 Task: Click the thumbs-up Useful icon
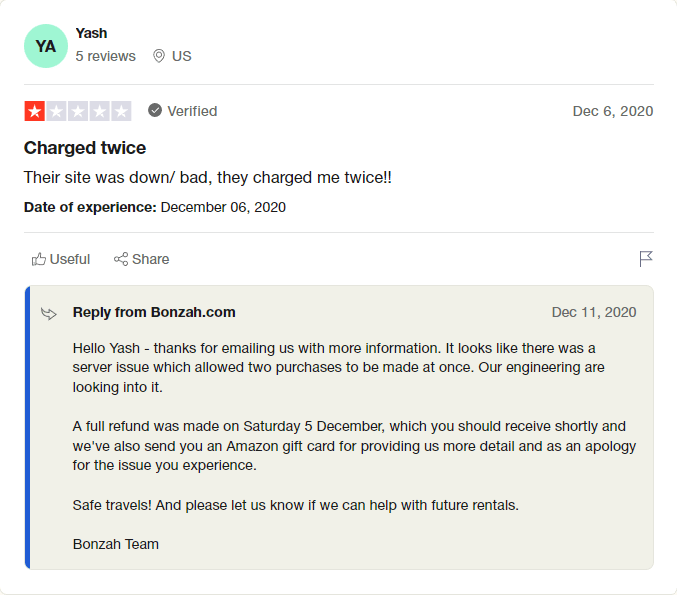pos(39,259)
